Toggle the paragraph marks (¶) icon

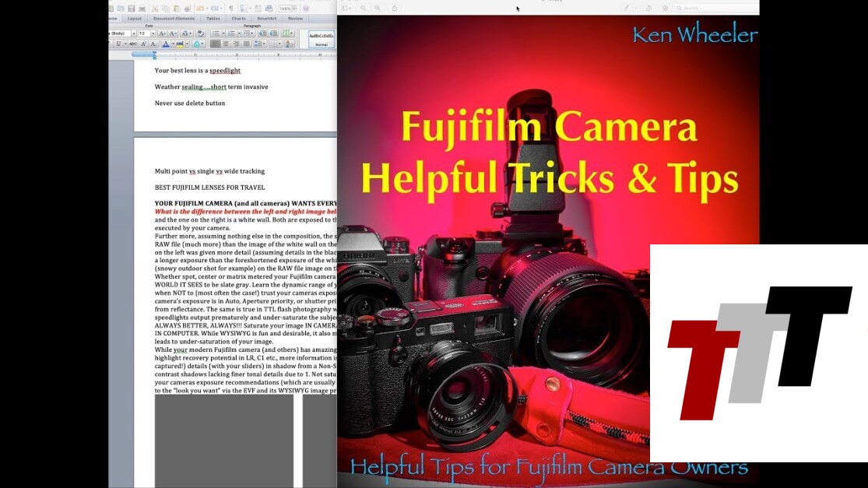coord(230,8)
